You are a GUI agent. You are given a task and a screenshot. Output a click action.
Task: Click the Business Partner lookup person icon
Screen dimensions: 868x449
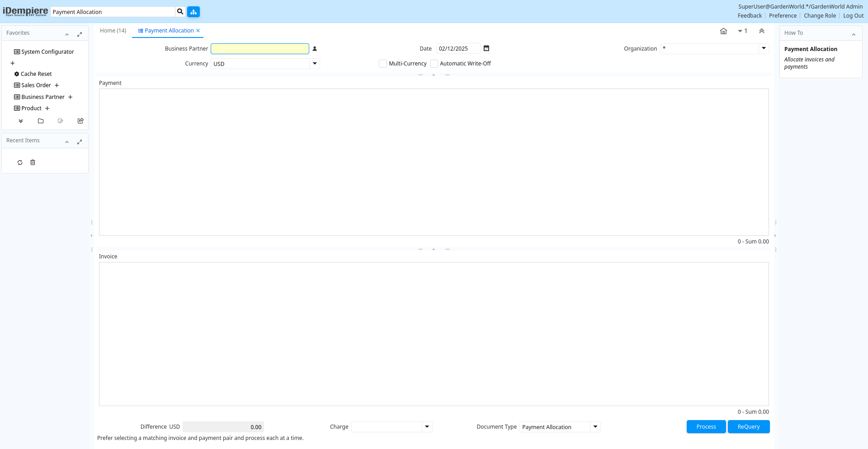315,49
